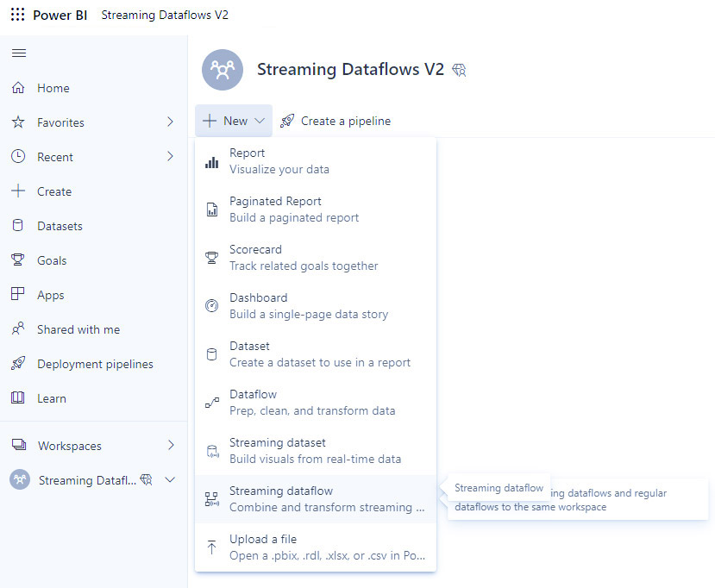Expand the Favorites chevron
715x588 pixels.
click(170, 122)
